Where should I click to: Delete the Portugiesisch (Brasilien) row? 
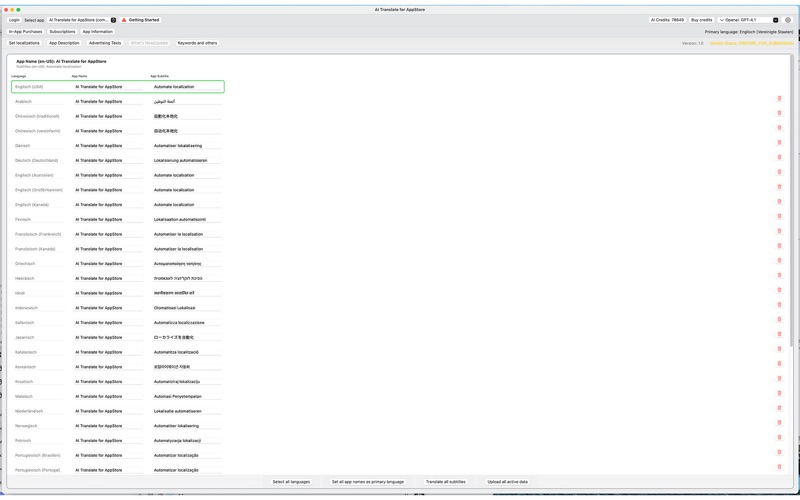point(779,452)
